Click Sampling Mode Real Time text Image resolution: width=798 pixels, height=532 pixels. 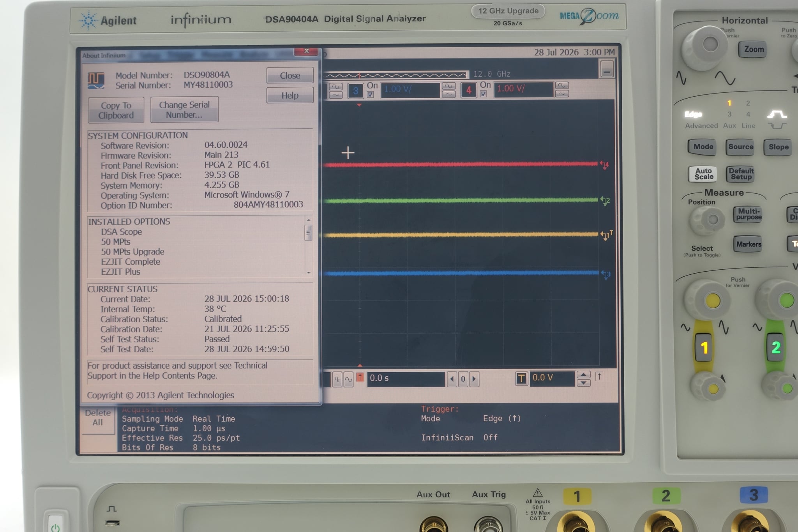point(178,419)
